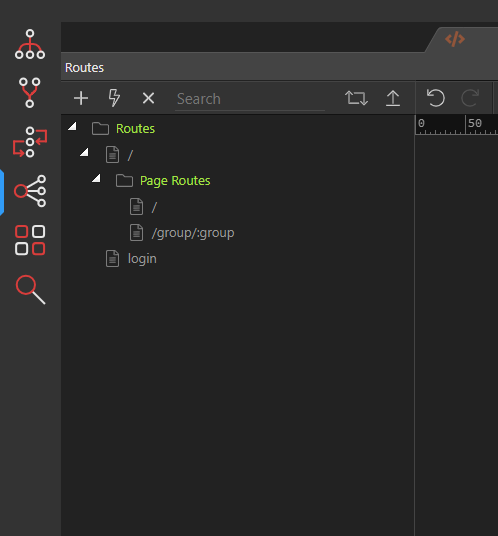The image size is (498, 536).
Task: Open the branch merge panel icon
Action: [30, 93]
